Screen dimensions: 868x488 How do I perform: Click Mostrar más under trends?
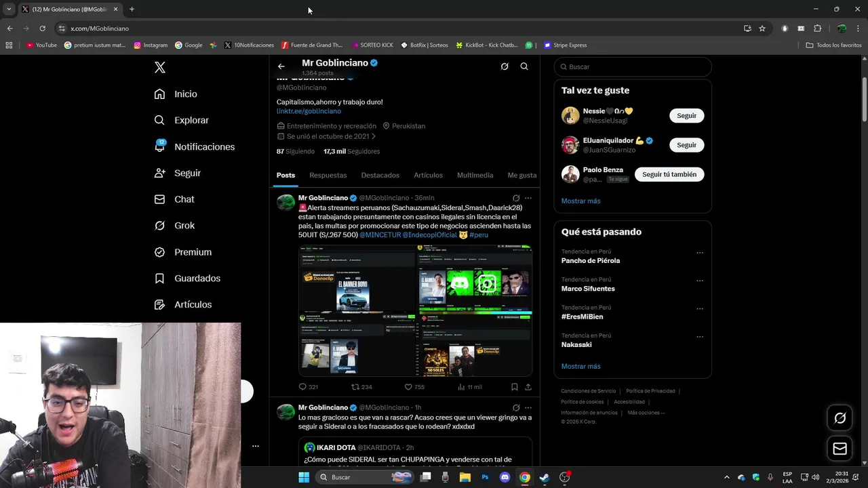point(580,367)
